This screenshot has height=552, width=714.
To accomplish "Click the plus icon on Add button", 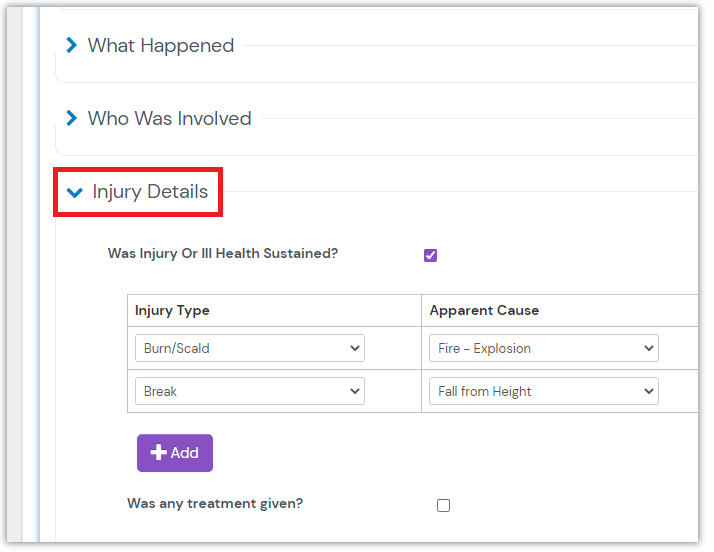I will tap(158, 453).
